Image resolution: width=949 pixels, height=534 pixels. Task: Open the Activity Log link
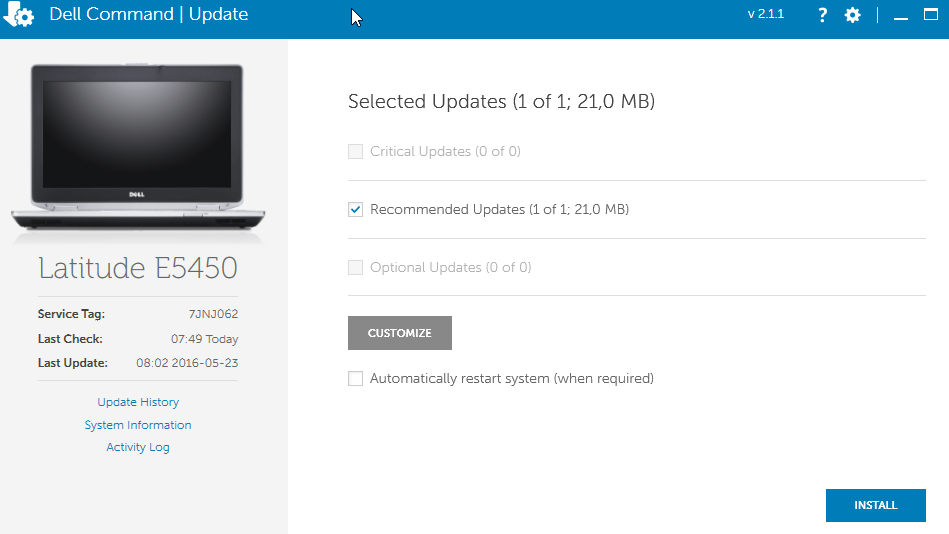click(x=138, y=447)
